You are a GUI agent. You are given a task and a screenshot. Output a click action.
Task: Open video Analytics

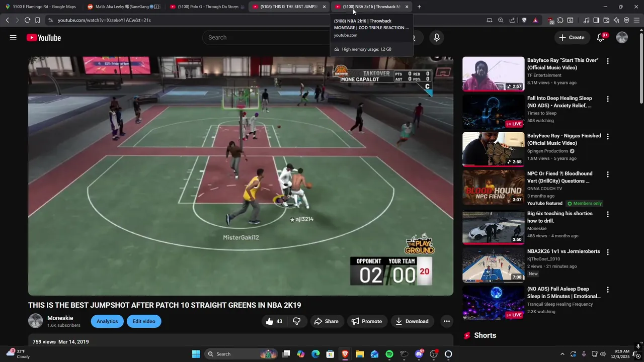[107, 321]
